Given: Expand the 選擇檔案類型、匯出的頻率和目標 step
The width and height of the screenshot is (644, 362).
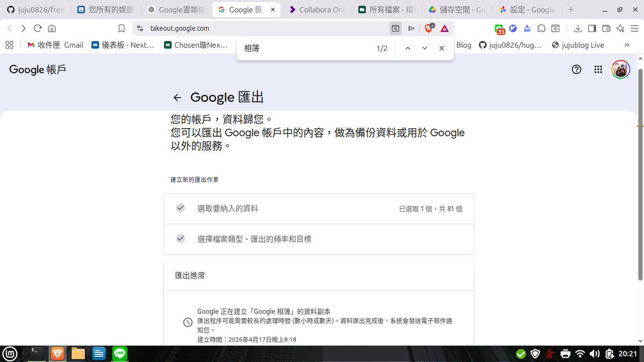Looking at the screenshot, I should pyautogui.click(x=318, y=239).
